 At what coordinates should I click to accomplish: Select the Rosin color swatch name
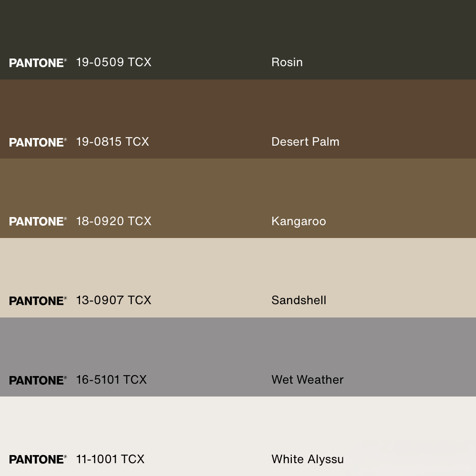coord(287,62)
